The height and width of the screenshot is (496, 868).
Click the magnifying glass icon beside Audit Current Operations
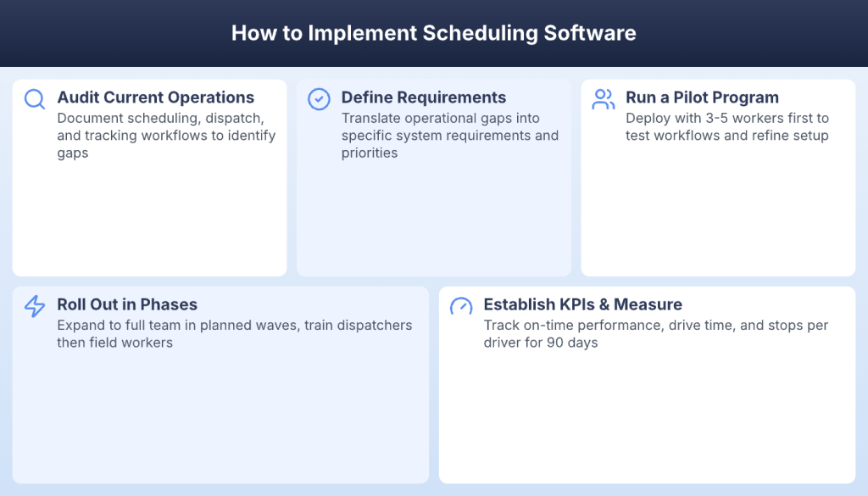(x=34, y=99)
